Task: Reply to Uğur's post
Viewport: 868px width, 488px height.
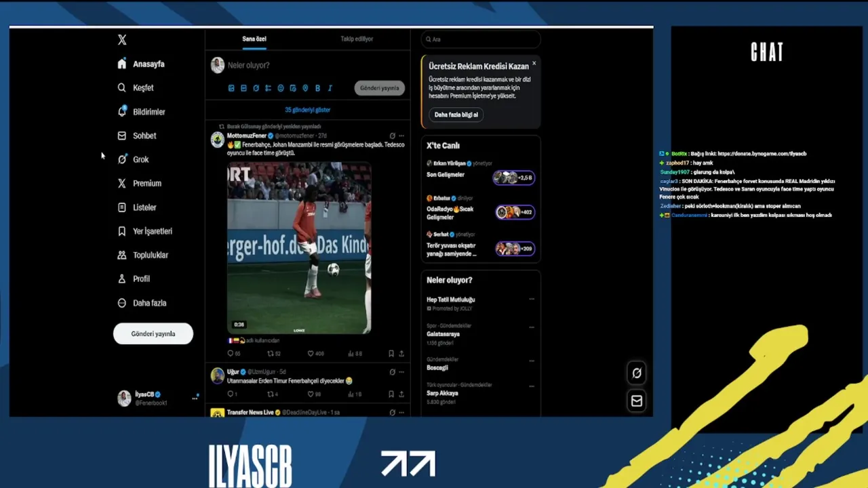Action: coord(232,394)
